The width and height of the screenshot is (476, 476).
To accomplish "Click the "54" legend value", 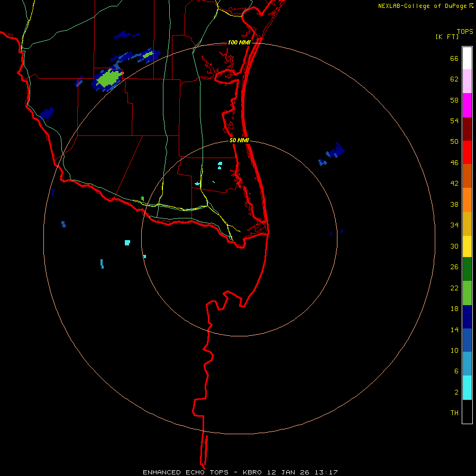I will tap(454, 121).
